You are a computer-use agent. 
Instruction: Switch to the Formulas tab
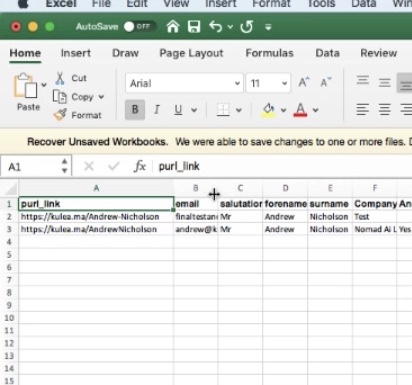point(270,53)
